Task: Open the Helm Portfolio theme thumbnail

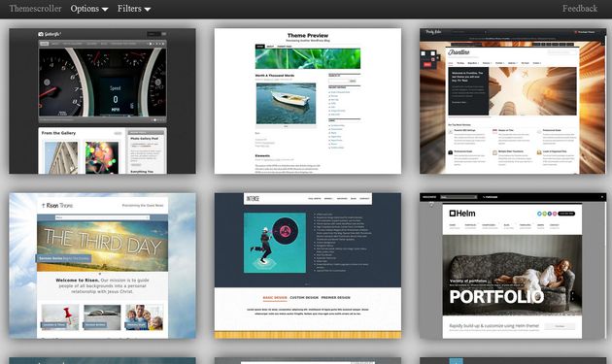Action: [513, 266]
